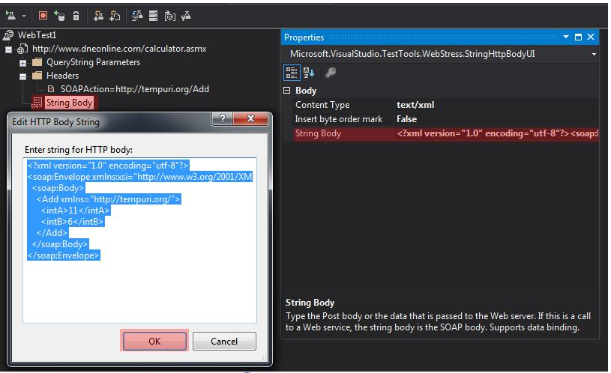Screen dimensions: 611x373
Task: Select the Headers node
Action: tap(62, 76)
